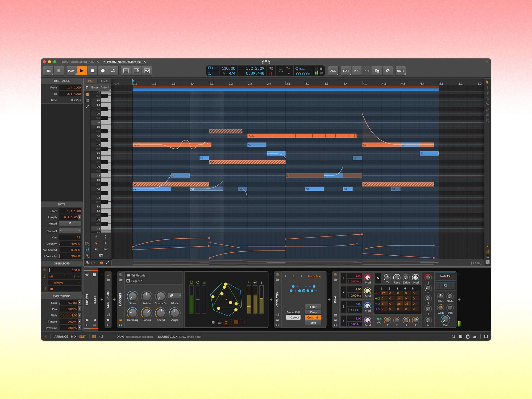Open the Channel dropdown in the Note panel
This screenshot has height=399, width=532.
(70, 231)
